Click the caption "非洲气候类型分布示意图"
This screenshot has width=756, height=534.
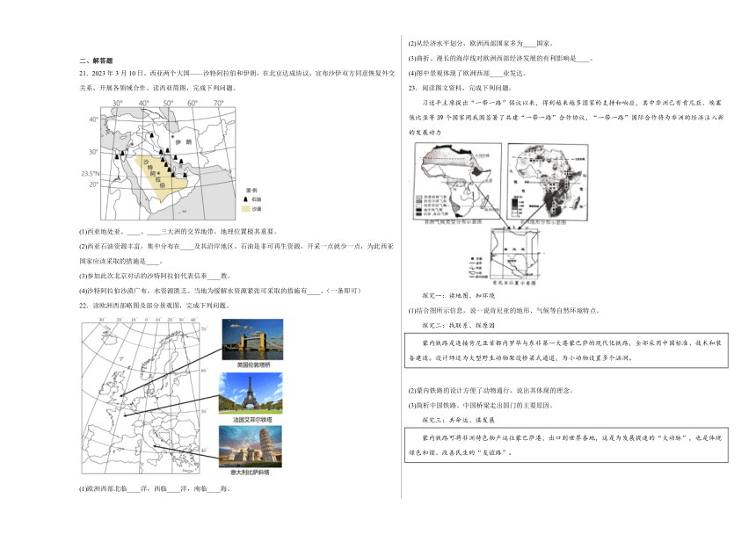[453, 222]
